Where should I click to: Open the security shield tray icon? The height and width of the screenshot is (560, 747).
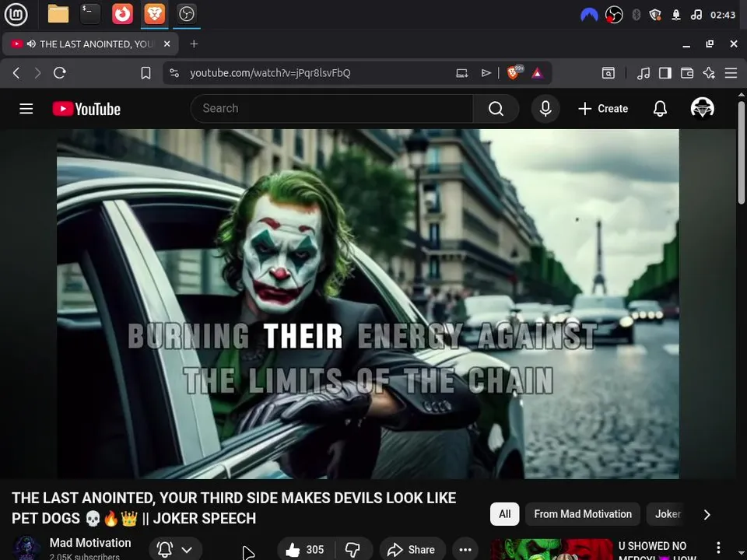pos(655,15)
